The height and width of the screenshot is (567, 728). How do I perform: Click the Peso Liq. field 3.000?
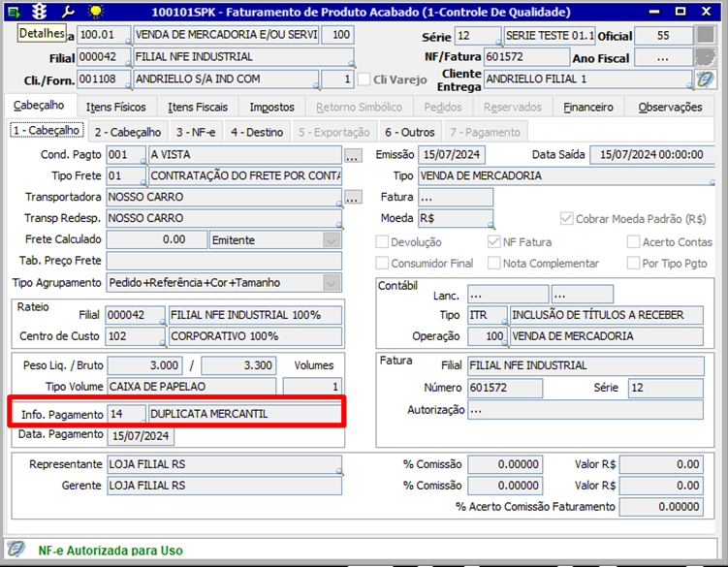point(144,365)
